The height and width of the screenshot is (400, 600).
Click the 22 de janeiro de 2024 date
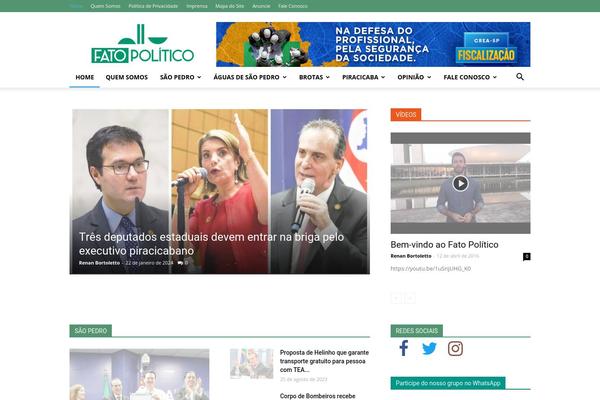pyautogui.click(x=149, y=263)
